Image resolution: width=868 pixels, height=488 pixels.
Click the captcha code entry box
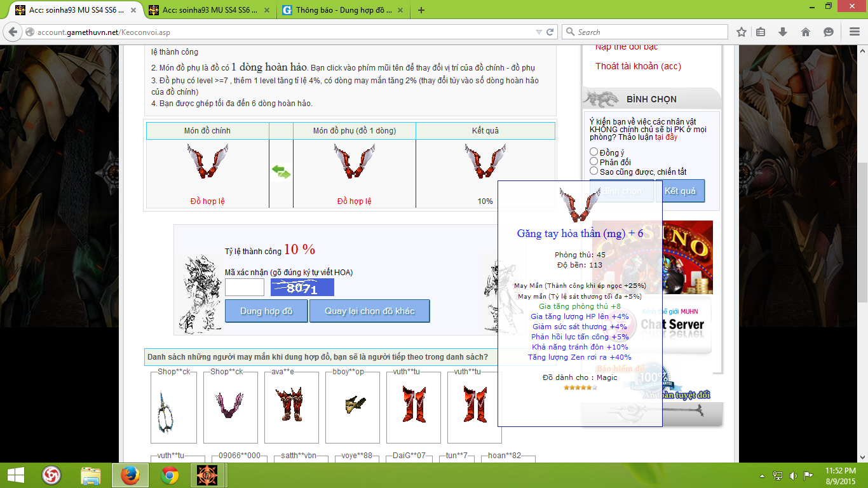(x=245, y=287)
